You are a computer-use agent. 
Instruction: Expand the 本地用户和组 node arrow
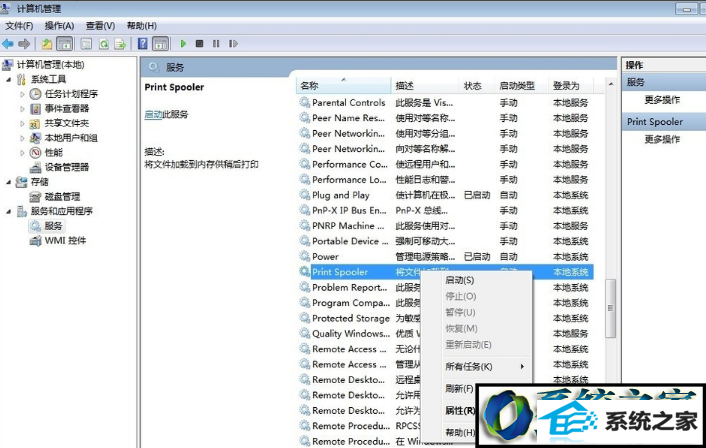[x=22, y=138]
